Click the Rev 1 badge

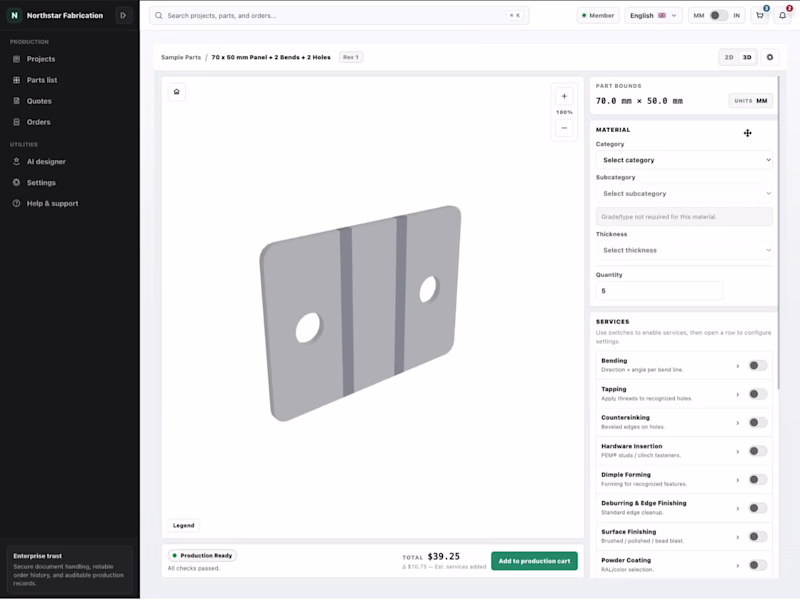tap(351, 57)
